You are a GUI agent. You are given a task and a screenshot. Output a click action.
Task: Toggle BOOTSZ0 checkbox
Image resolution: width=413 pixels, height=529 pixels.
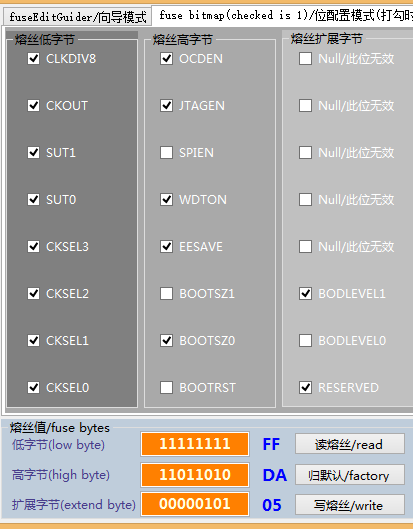[x=166, y=340]
